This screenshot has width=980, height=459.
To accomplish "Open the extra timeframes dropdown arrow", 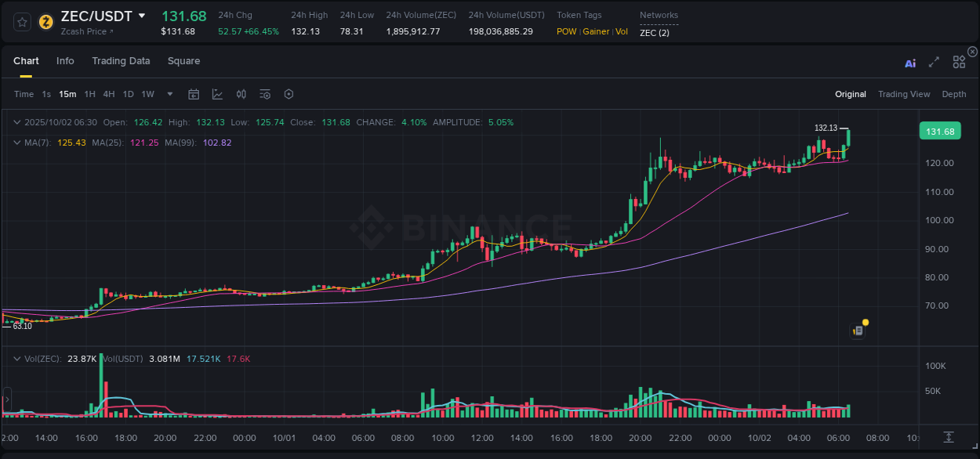I will tap(169, 93).
